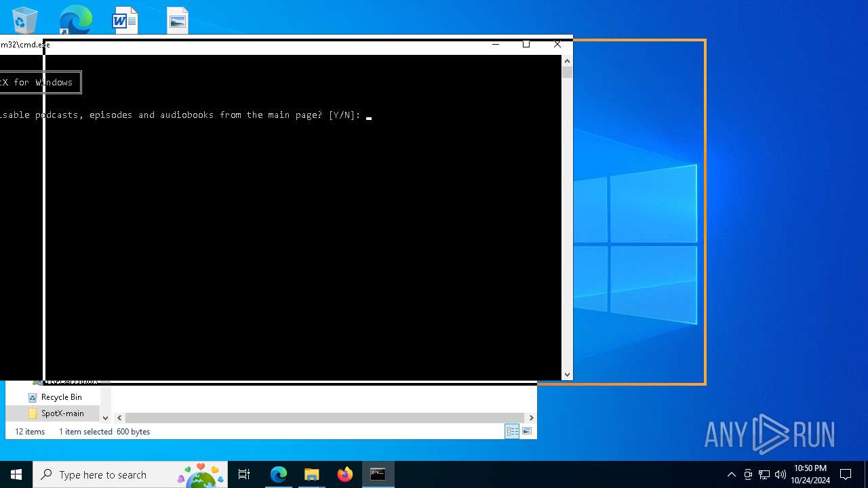The height and width of the screenshot is (488, 868).
Task: Maximize the cmd.exe window
Action: tap(526, 44)
